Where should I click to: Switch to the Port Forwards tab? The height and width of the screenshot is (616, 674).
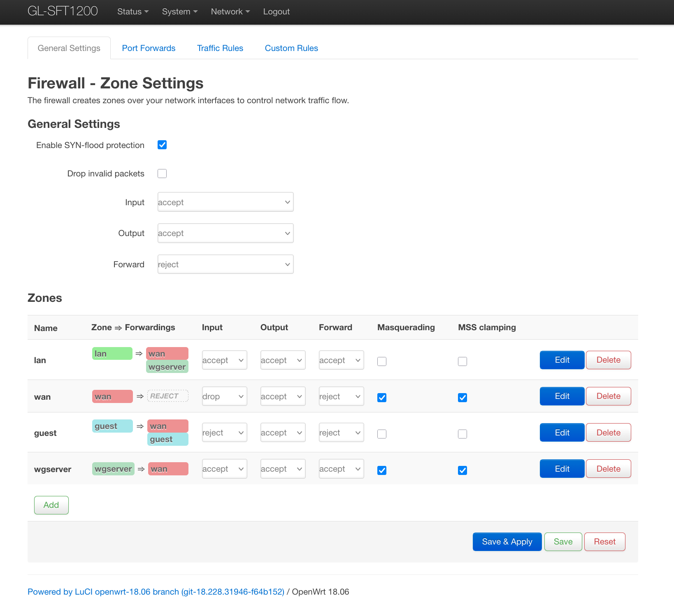[149, 48]
